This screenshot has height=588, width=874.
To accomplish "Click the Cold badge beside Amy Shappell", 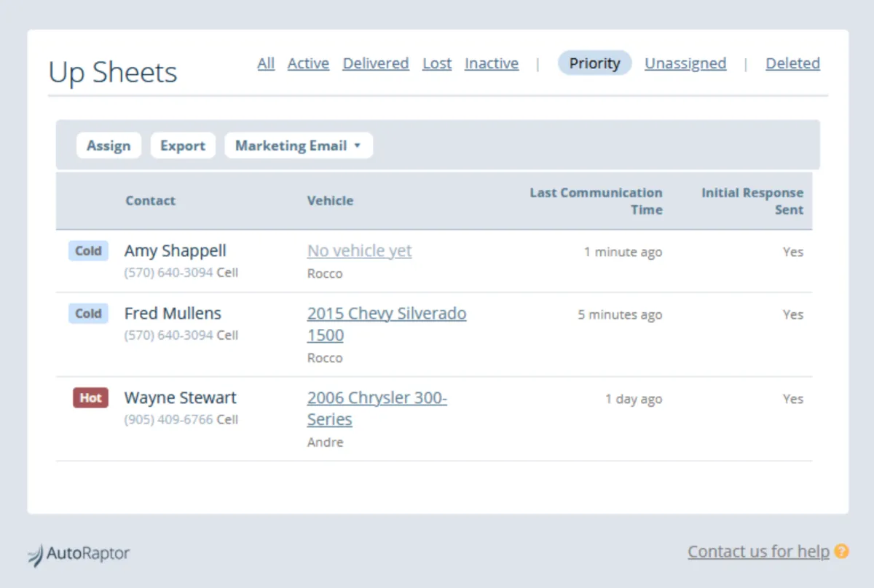I will click(x=88, y=251).
